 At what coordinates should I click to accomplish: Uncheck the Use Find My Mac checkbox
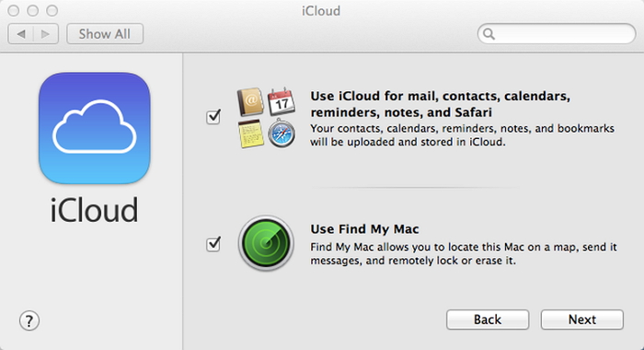(213, 244)
